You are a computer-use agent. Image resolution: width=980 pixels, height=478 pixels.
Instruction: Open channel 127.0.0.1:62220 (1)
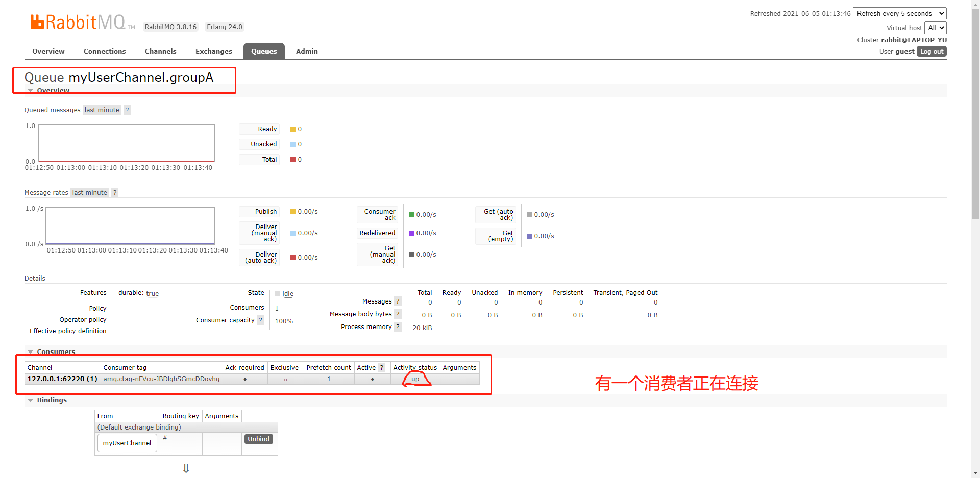(x=62, y=379)
